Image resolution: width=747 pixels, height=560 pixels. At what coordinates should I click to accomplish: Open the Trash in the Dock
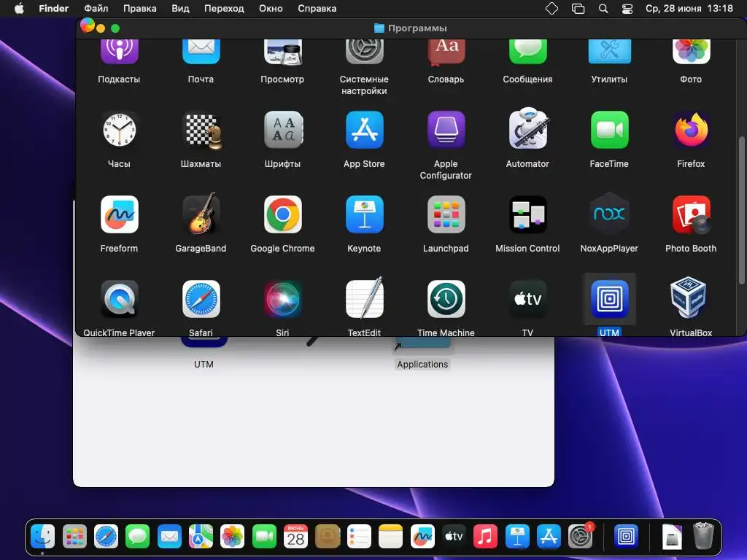coord(704,536)
